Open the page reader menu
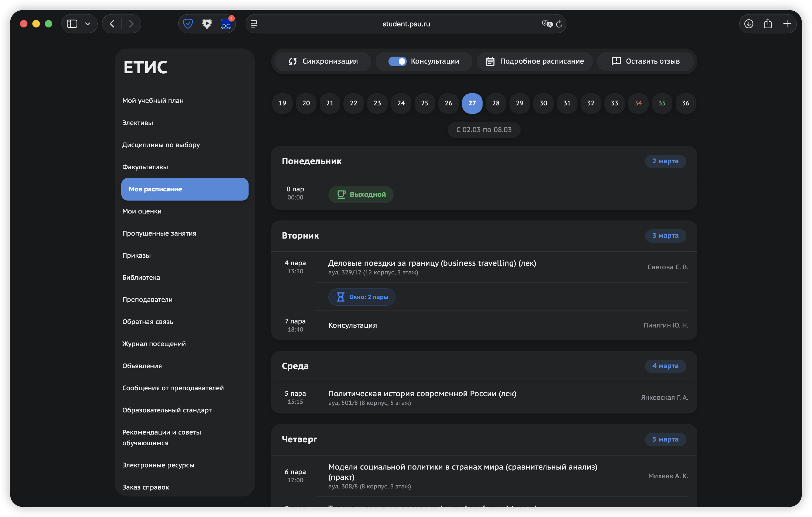Image resolution: width=812 pixels, height=517 pixels. pyautogui.click(x=254, y=24)
